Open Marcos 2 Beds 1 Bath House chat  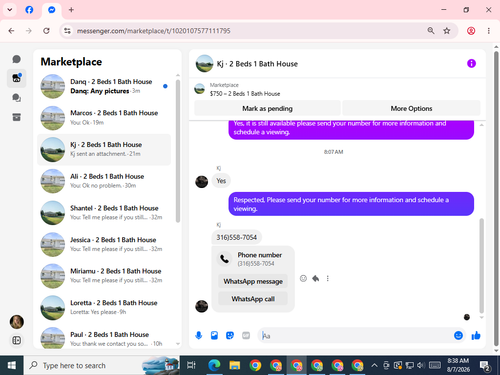point(104,118)
